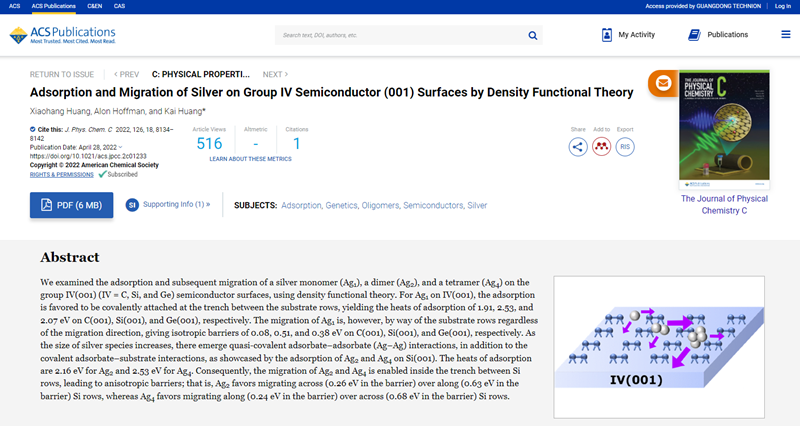Click the ACS Publications logo

point(62,35)
